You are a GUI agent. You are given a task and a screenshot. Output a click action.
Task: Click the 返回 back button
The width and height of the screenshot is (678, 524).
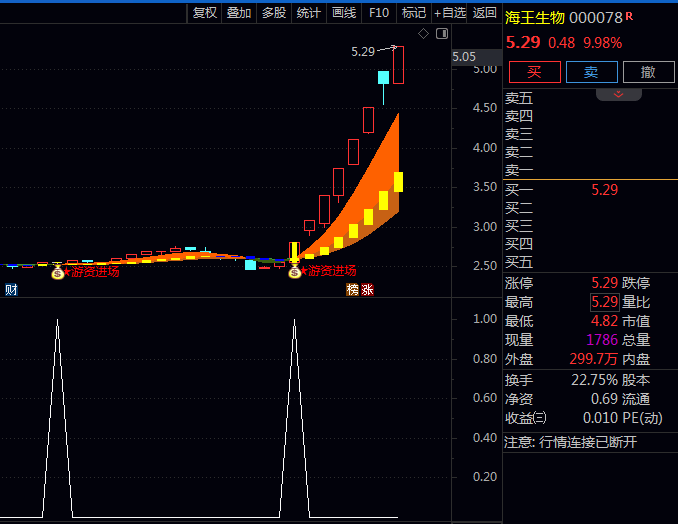coord(484,13)
